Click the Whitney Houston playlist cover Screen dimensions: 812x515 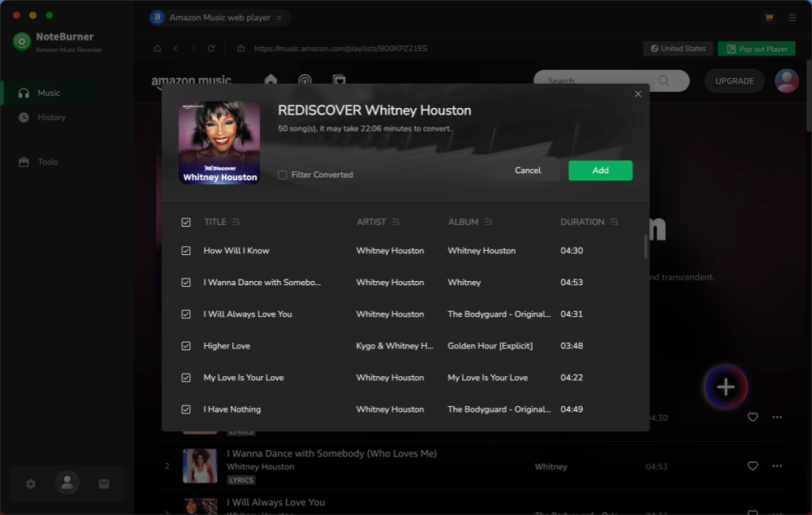(219, 142)
